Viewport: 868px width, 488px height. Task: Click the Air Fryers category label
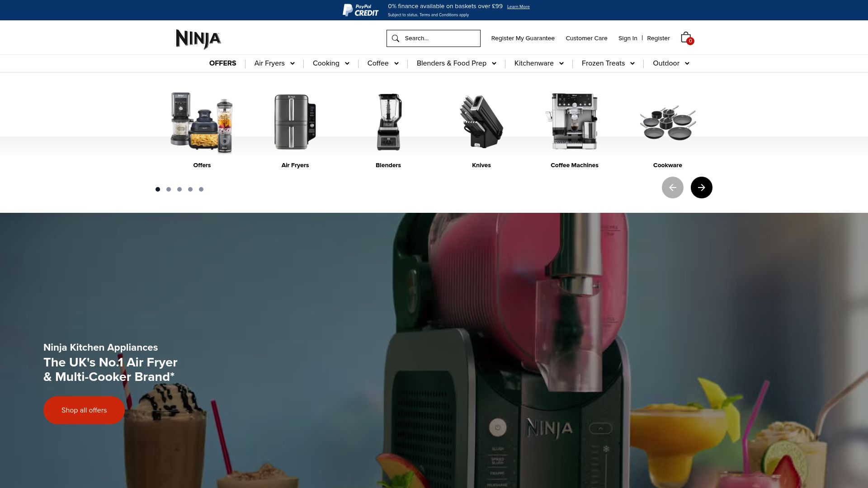click(x=295, y=165)
